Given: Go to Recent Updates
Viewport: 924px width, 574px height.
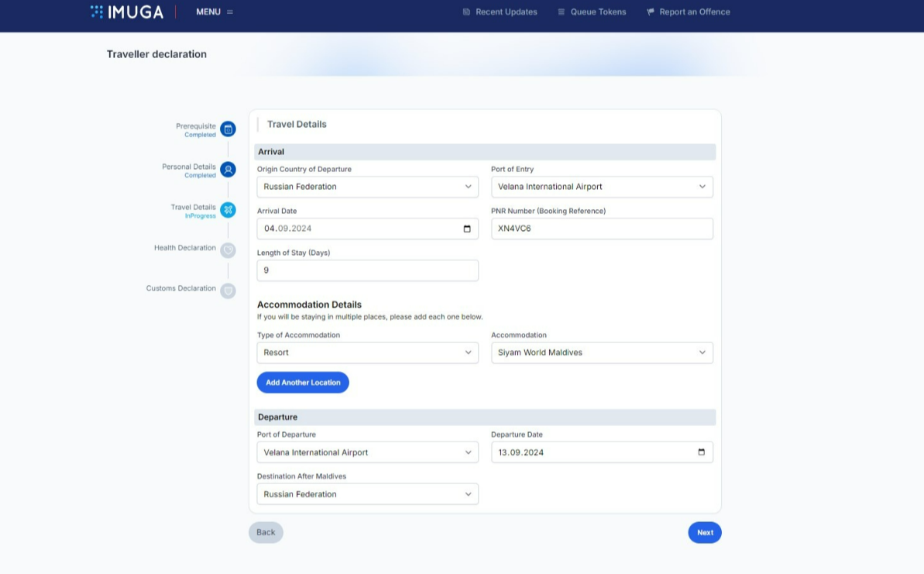Looking at the screenshot, I should point(507,12).
